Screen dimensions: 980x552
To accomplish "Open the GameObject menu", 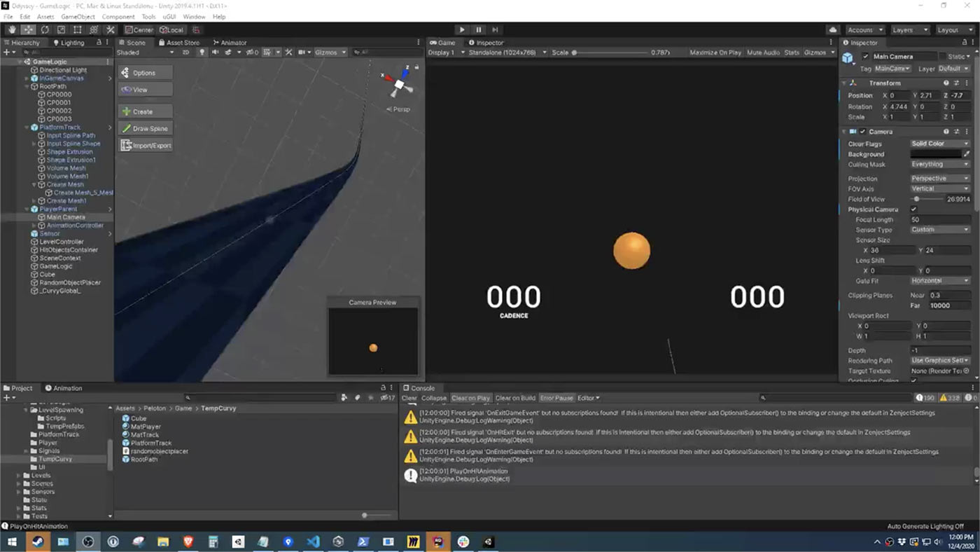I will point(78,17).
